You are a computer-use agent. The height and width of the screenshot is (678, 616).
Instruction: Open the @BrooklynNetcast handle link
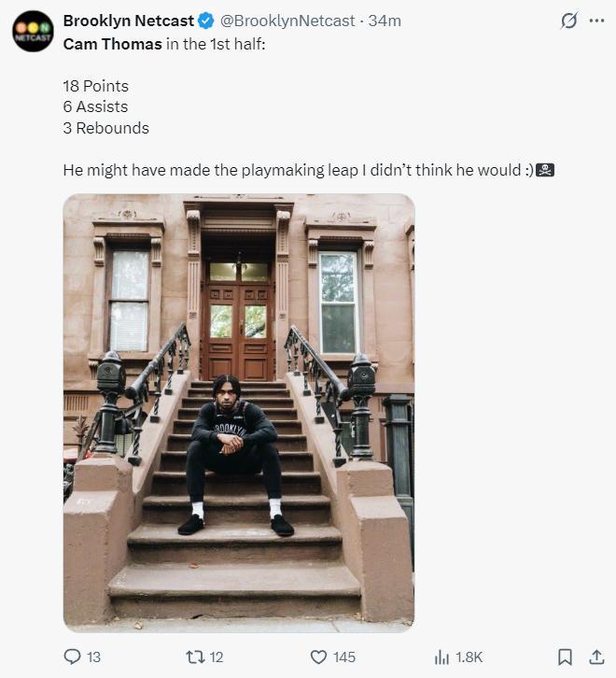[x=288, y=21]
